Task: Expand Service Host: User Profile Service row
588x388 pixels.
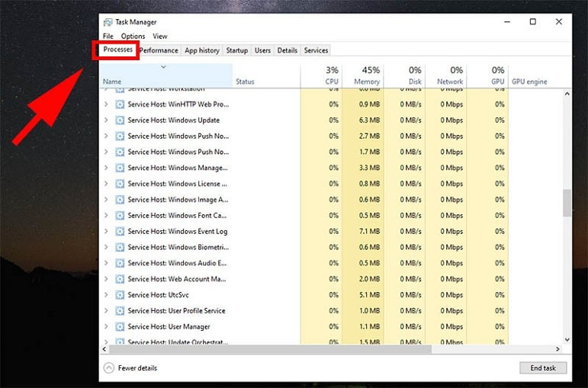Action: click(106, 311)
